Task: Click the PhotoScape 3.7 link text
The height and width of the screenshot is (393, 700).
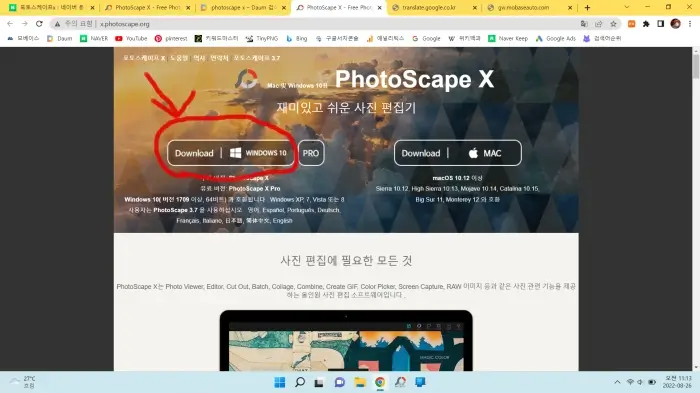Action: [x=175, y=210]
